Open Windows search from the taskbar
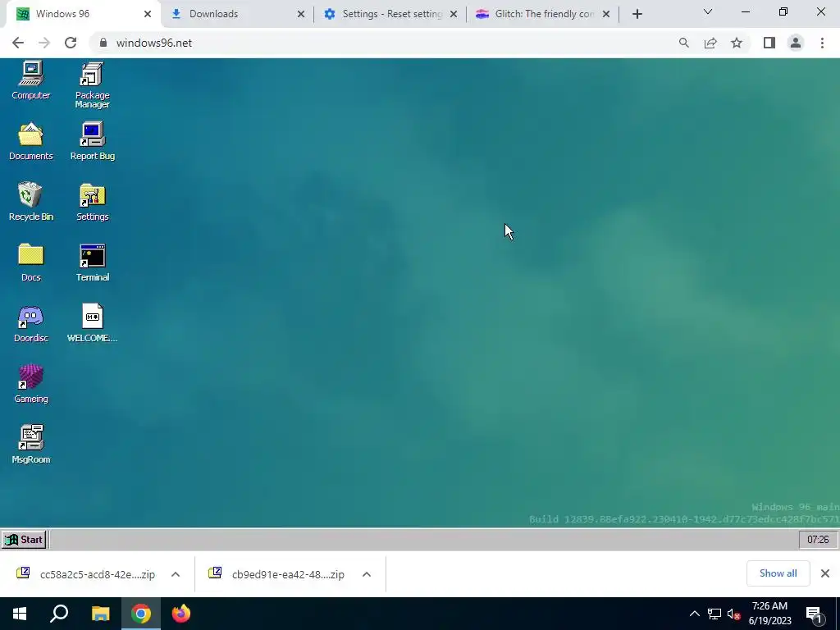840x630 pixels. (x=59, y=614)
